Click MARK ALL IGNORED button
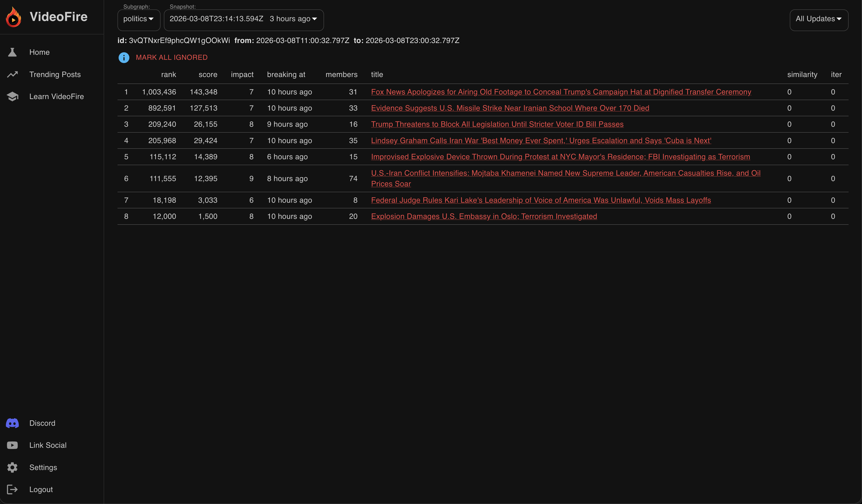This screenshot has height=504, width=862. point(171,57)
